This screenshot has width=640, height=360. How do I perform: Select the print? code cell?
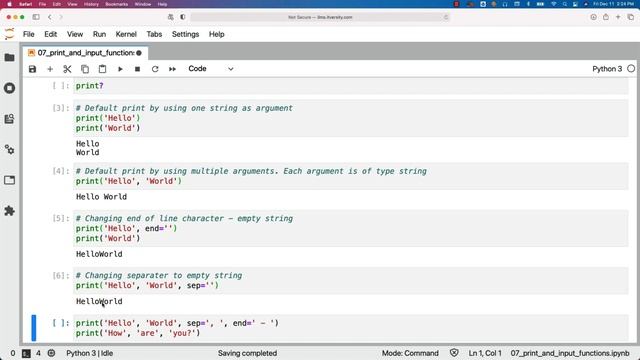(351, 86)
